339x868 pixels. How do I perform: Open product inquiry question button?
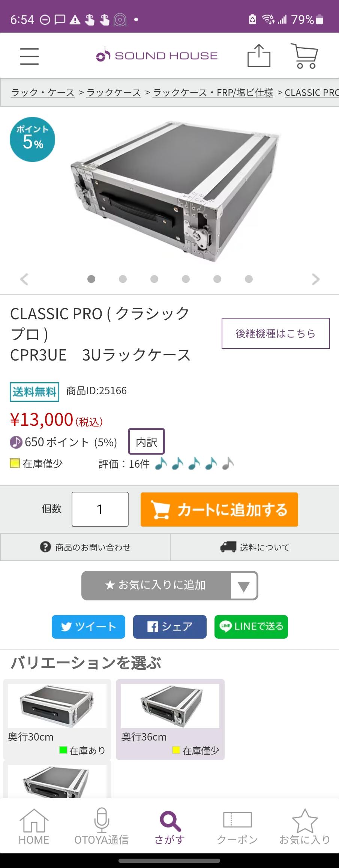pyautogui.click(x=85, y=547)
